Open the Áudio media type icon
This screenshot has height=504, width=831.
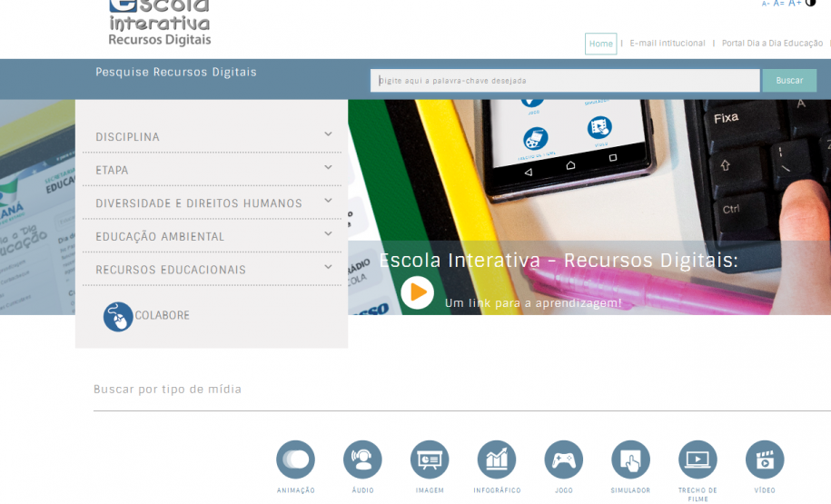(362, 459)
